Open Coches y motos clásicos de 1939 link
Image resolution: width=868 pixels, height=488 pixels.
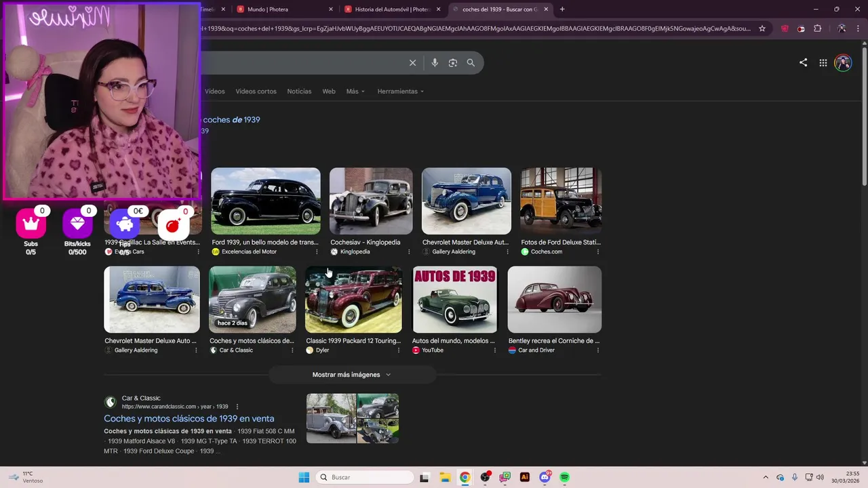click(x=189, y=419)
